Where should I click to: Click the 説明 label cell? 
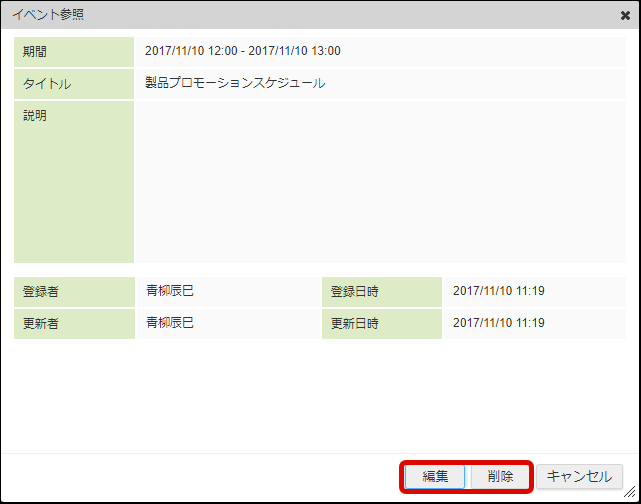coord(74,182)
